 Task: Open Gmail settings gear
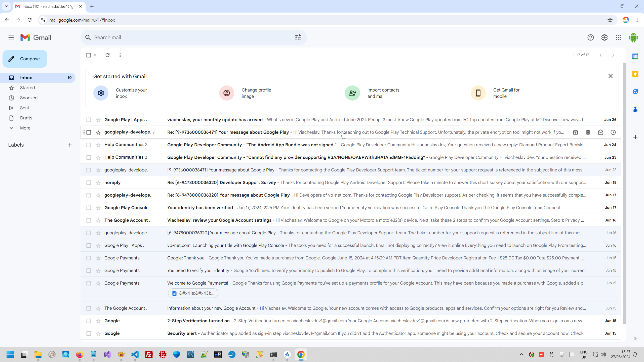coord(604,37)
